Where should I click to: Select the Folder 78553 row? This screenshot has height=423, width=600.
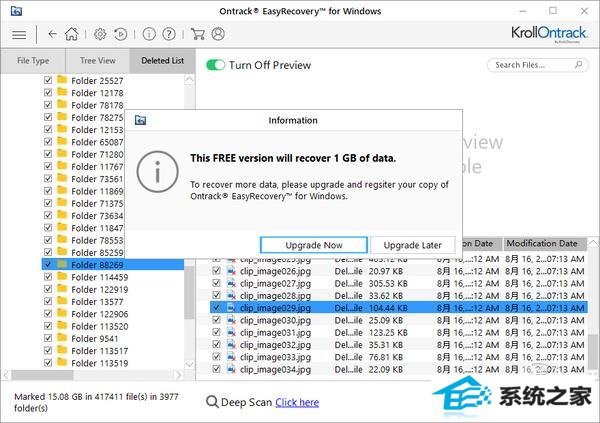[x=83, y=240]
